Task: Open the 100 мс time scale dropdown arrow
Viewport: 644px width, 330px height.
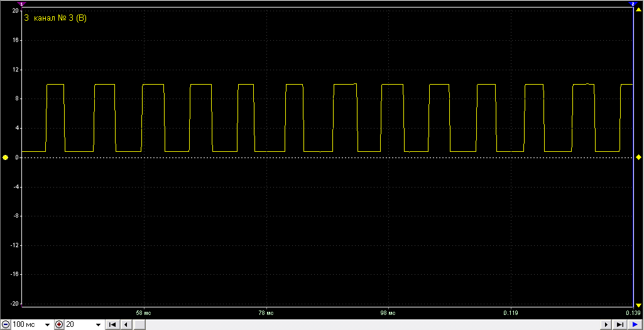Action: click(x=47, y=325)
